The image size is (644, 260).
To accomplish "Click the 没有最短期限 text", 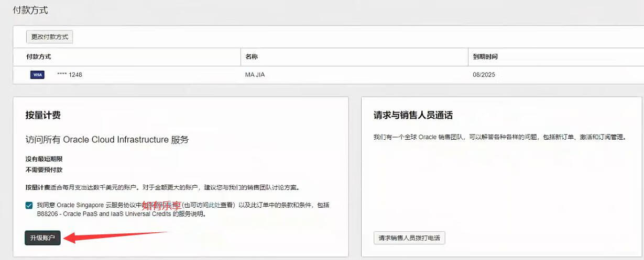I will point(44,159).
